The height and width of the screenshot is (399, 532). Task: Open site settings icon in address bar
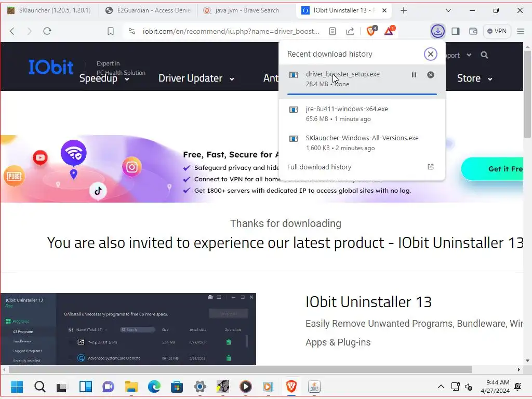point(132,31)
